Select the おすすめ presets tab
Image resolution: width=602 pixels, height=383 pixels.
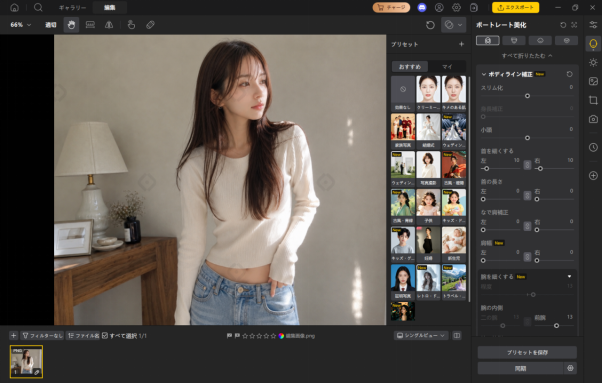410,66
